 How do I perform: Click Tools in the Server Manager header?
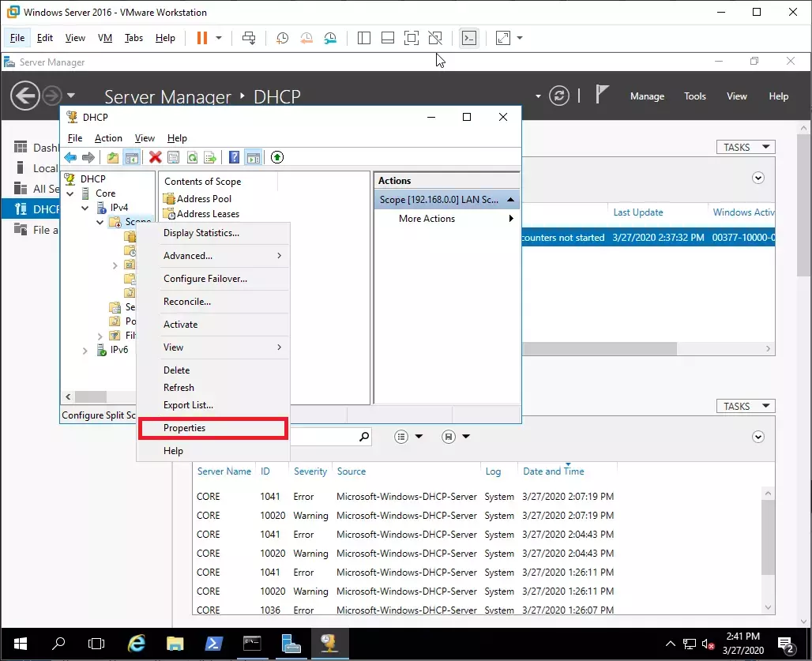coord(695,96)
